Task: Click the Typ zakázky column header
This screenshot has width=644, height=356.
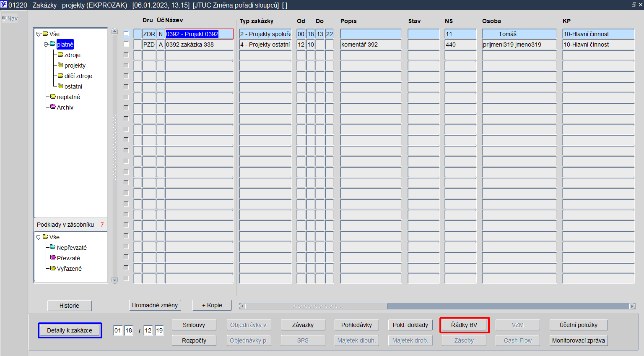Action: click(x=257, y=21)
